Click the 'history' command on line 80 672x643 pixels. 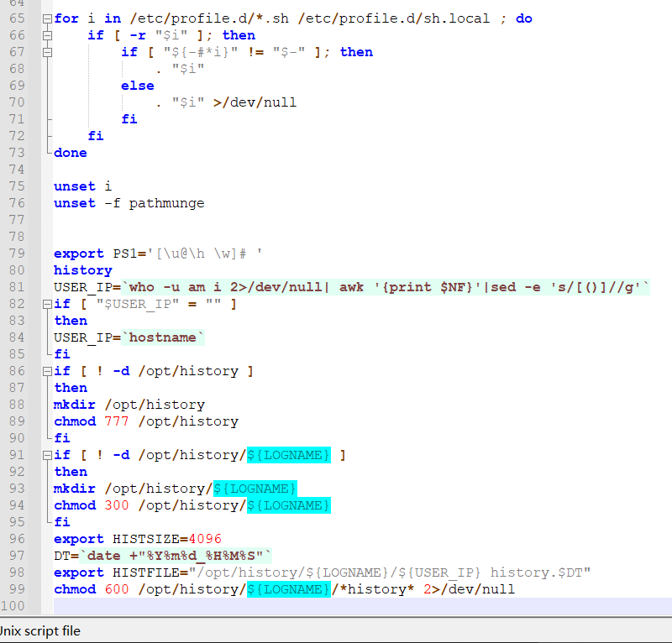pyautogui.click(x=82, y=270)
